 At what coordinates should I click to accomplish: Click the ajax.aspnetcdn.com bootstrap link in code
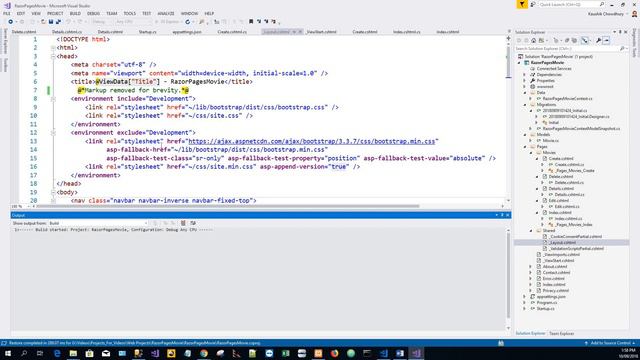[x=311, y=141]
